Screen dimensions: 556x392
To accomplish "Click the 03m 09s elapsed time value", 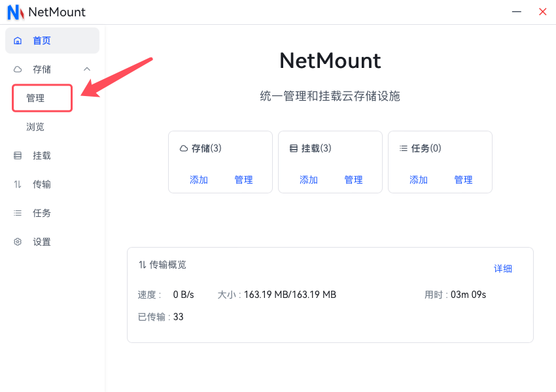I will [468, 295].
